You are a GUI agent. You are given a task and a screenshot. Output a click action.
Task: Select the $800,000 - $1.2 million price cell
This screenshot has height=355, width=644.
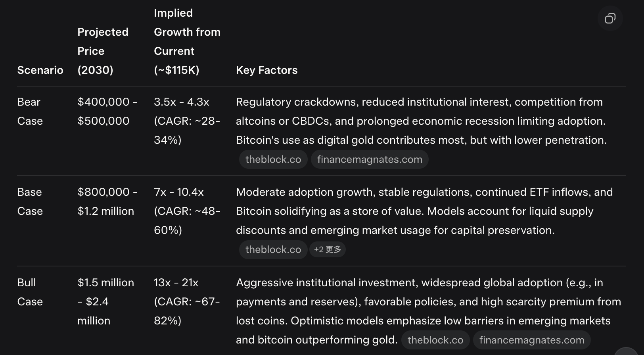click(x=107, y=201)
